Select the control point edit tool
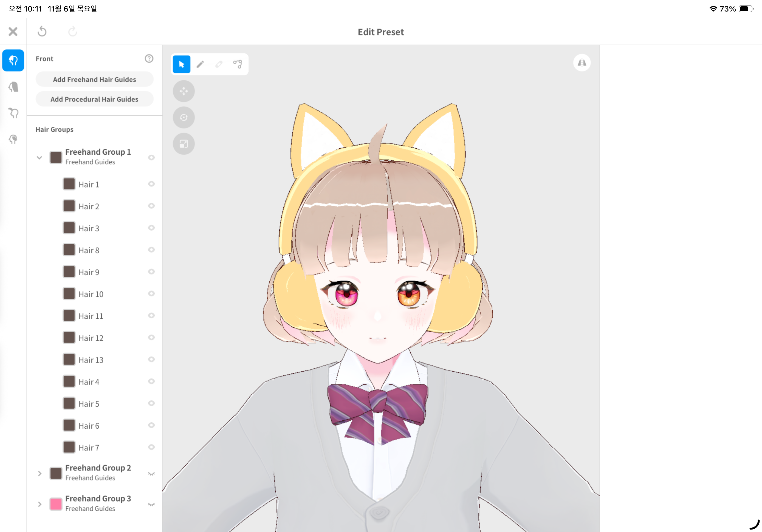The width and height of the screenshot is (762, 532). pos(238,64)
